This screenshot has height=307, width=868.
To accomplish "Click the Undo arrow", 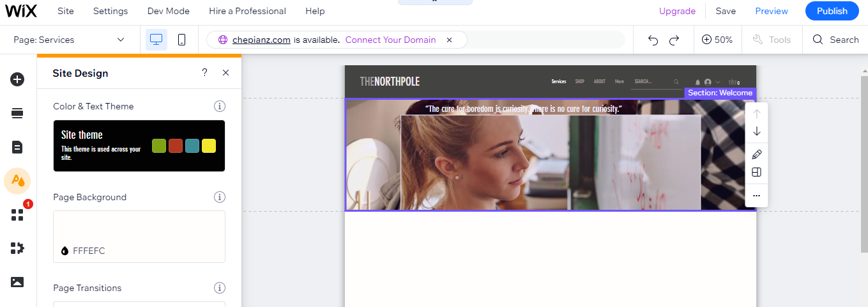I will click(653, 40).
